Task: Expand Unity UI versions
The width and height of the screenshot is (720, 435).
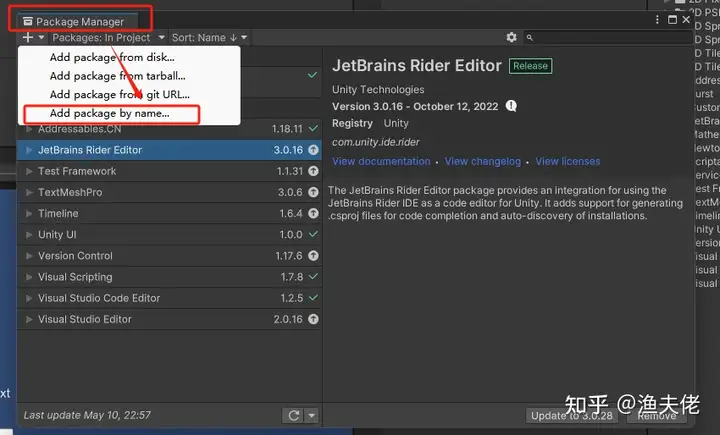Action: point(29,234)
